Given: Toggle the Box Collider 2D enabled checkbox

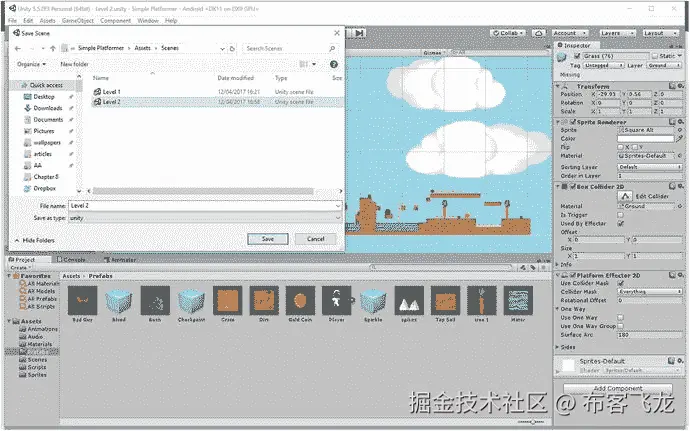Looking at the screenshot, I should 573,187.
